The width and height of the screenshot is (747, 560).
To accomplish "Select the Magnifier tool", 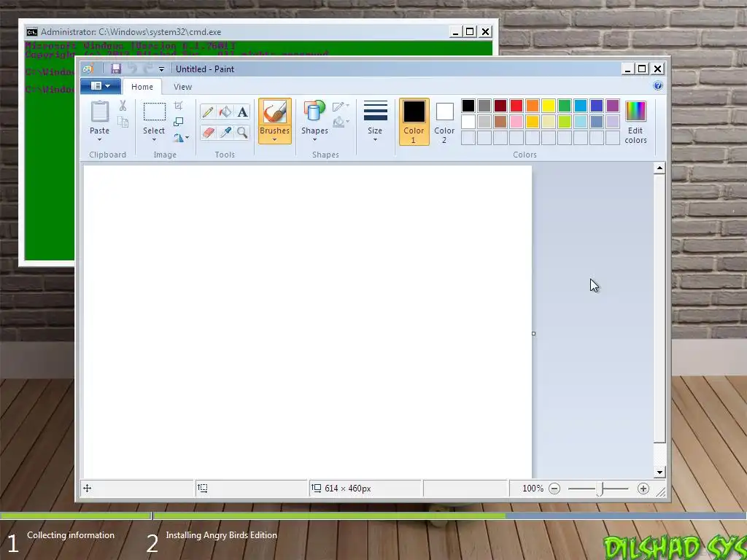I will point(242,132).
